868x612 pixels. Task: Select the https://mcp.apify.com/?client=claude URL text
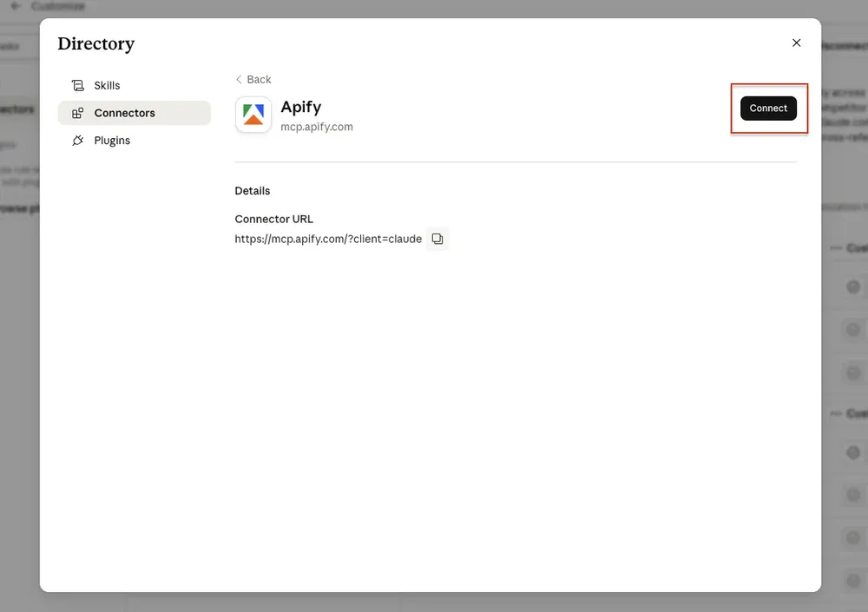[328, 239]
